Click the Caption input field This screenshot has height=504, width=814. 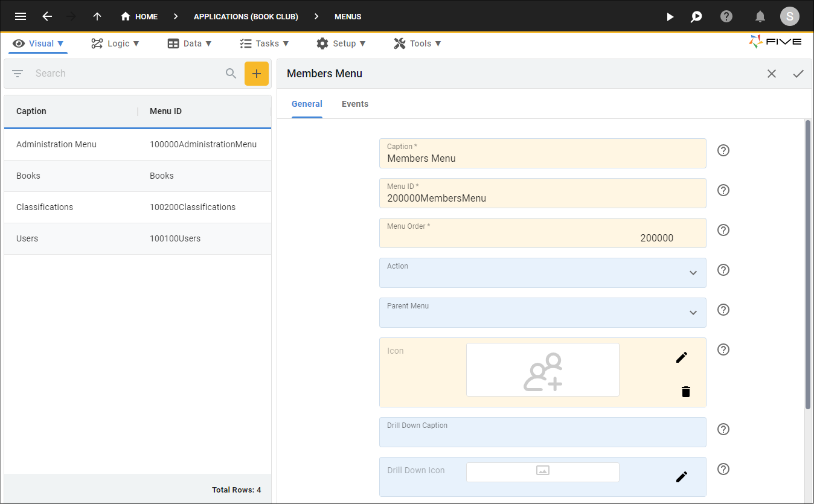point(542,153)
